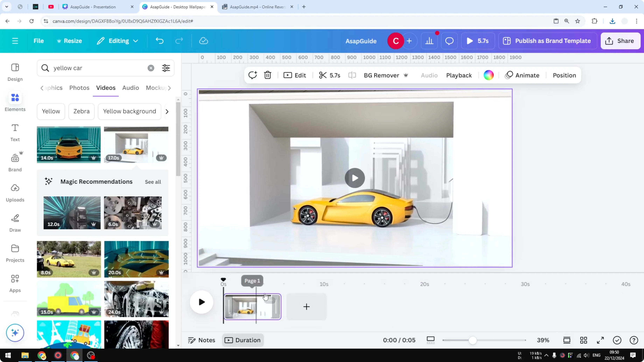Open search filters in the search bar
This screenshot has height=362, width=644.
166,68
